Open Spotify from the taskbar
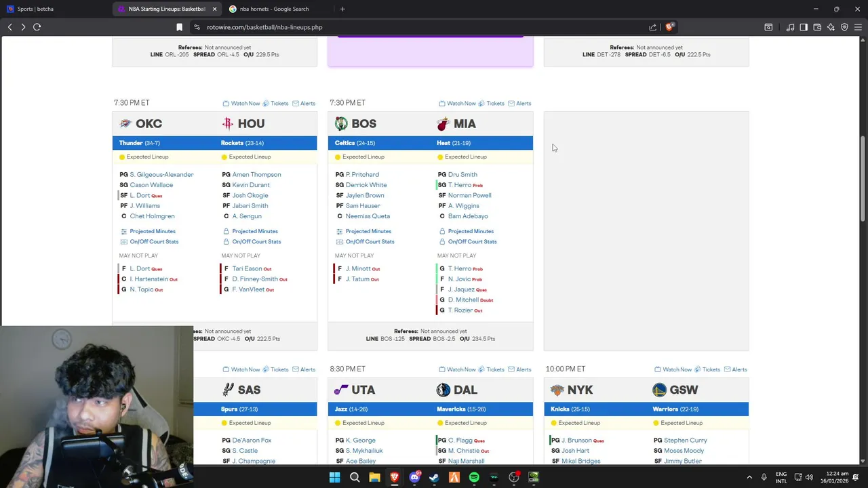 click(474, 477)
